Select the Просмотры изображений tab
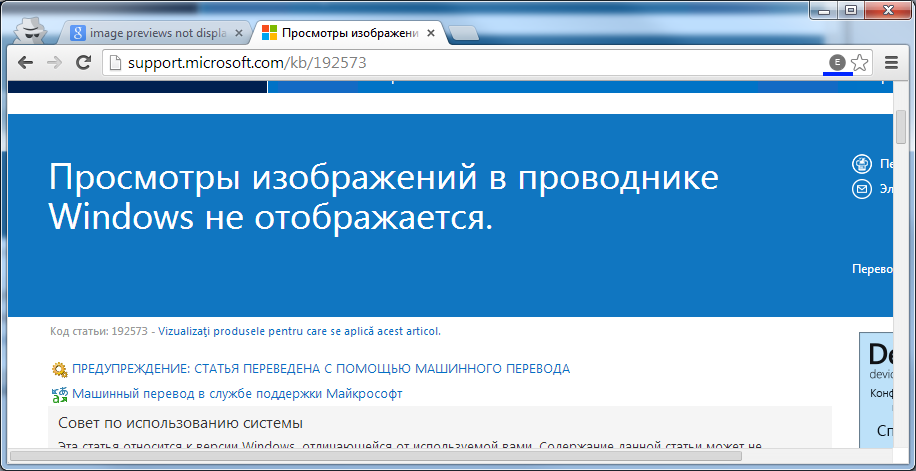The height and width of the screenshot is (471, 916). (348, 33)
